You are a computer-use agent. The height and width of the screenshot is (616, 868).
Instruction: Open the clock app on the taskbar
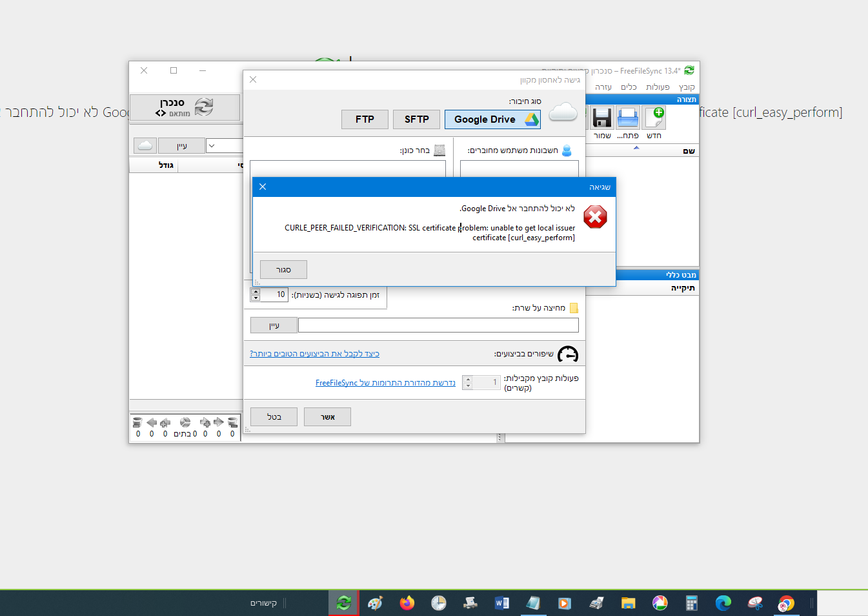(439, 603)
